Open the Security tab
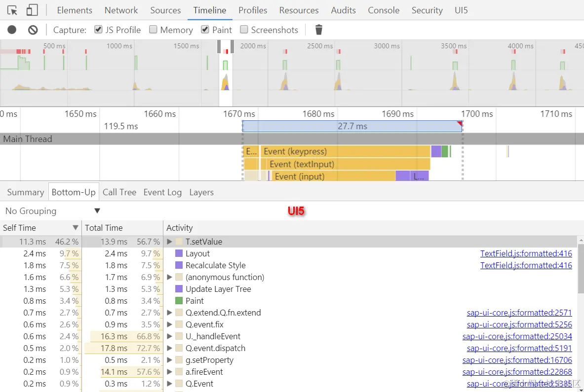This screenshot has width=584, height=392. pos(427,10)
